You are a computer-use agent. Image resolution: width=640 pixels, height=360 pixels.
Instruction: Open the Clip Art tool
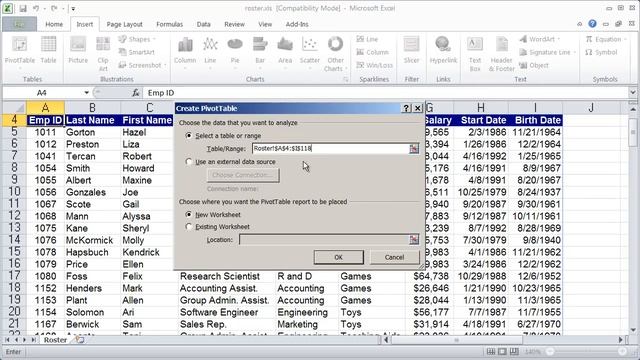point(103,54)
